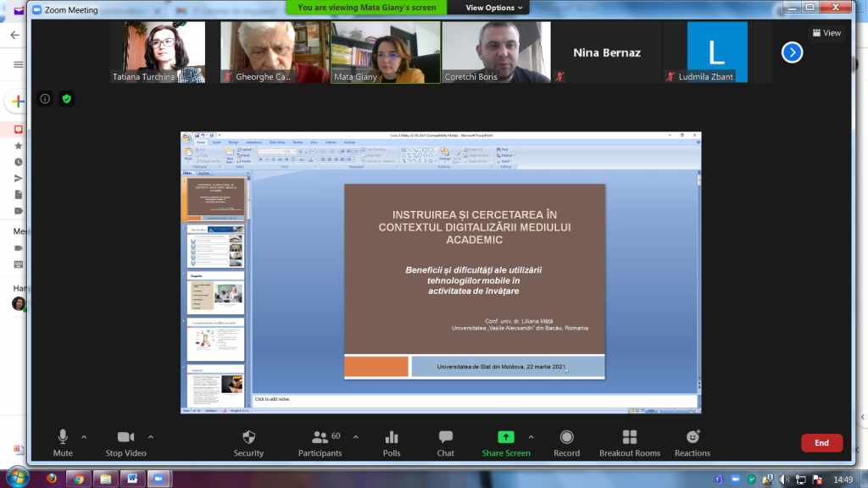Expand the View Options dropdown

[x=496, y=8]
